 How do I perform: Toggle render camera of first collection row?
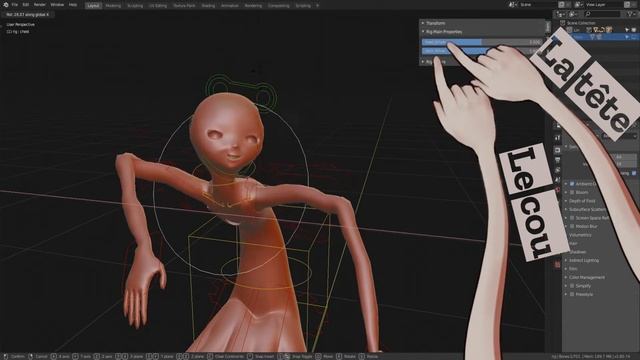[x=634, y=30]
